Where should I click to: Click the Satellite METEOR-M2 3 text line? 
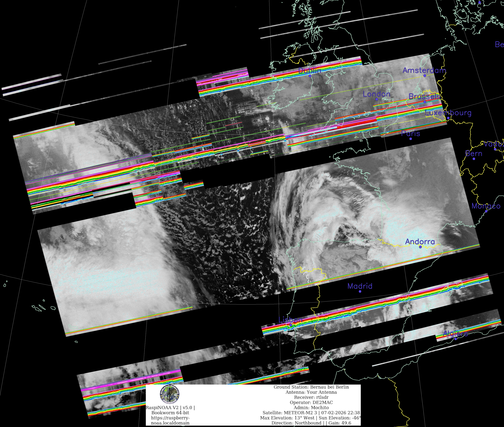pyautogui.click(x=311, y=413)
